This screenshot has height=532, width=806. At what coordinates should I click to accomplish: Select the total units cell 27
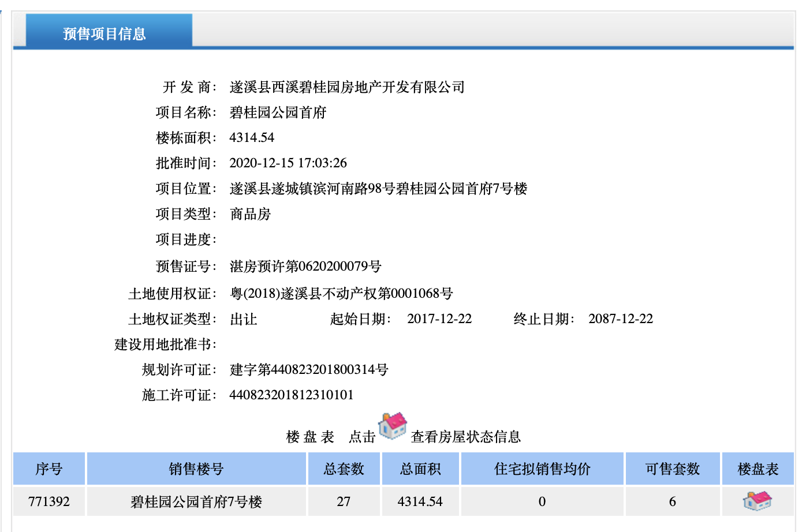[x=344, y=501]
